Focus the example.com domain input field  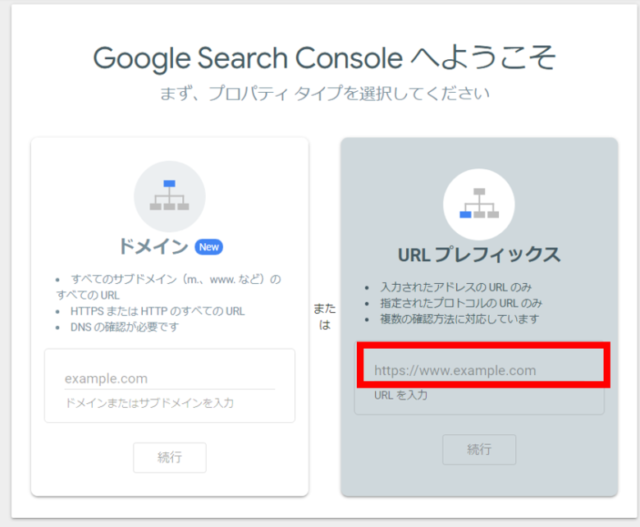(169, 379)
